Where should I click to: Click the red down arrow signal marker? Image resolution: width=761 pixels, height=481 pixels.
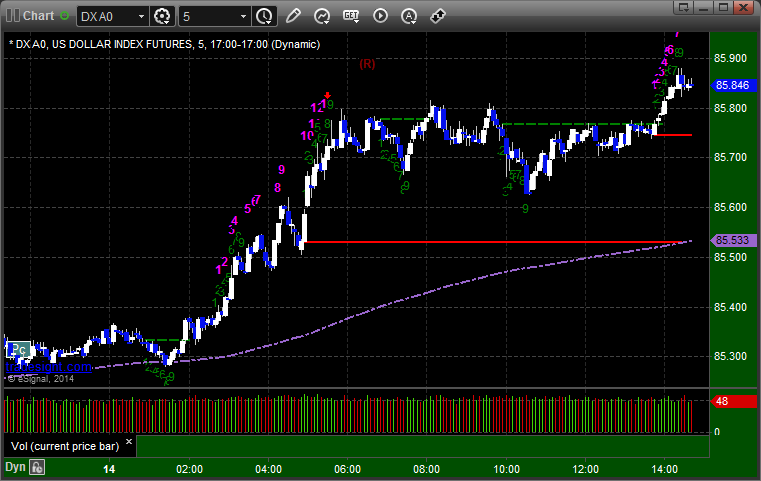click(x=328, y=95)
